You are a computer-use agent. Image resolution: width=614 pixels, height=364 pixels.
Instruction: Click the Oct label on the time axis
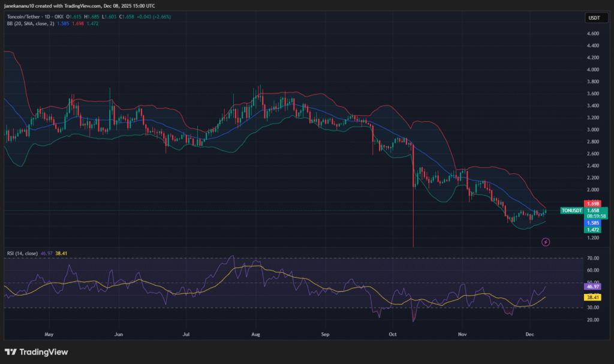click(393, 332)
